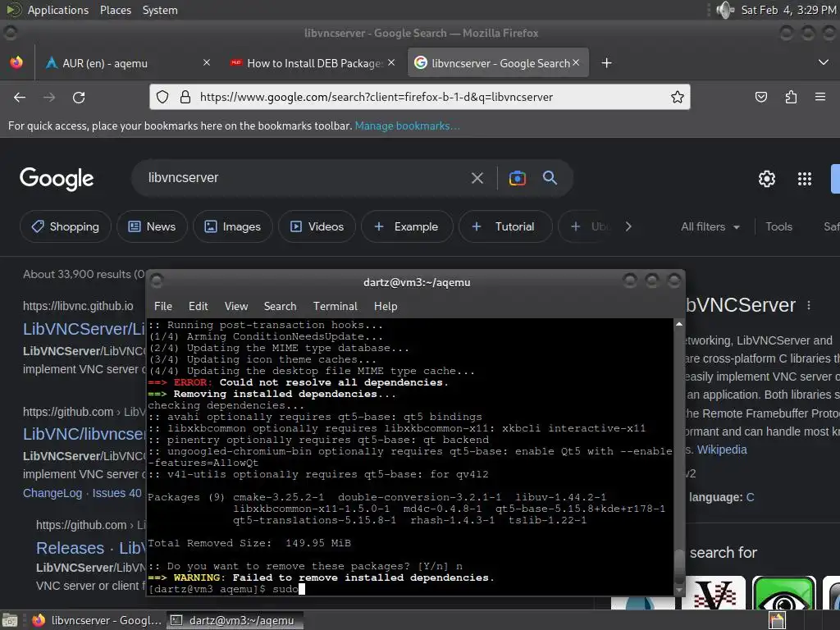Screen dimensions: 840x630
Task: Click the Manage bookmarks link
Action: 407,126
